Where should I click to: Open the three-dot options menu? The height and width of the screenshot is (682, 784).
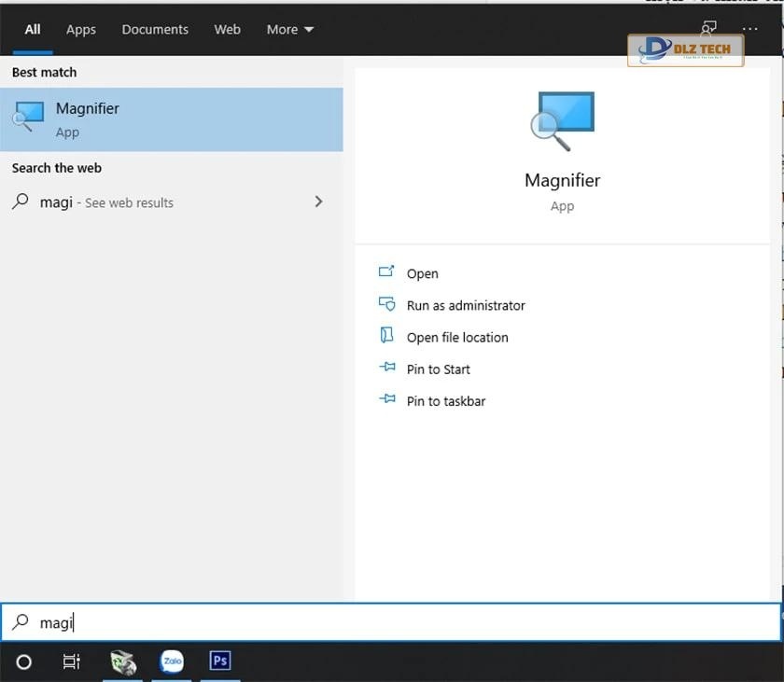point(749,29)
